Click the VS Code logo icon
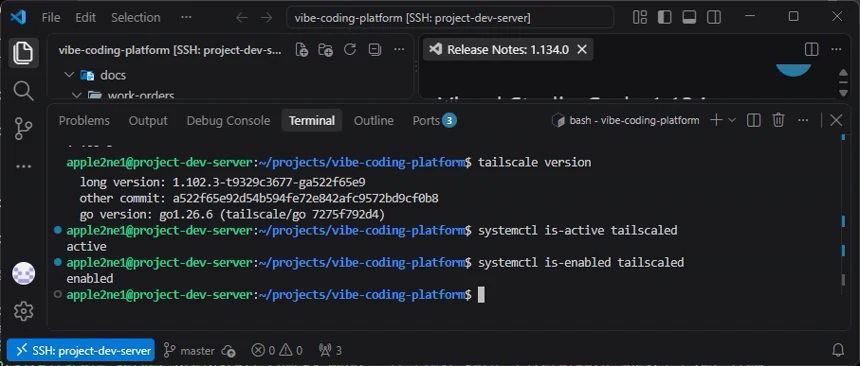The image size is (860, 366). pos(18,17)
